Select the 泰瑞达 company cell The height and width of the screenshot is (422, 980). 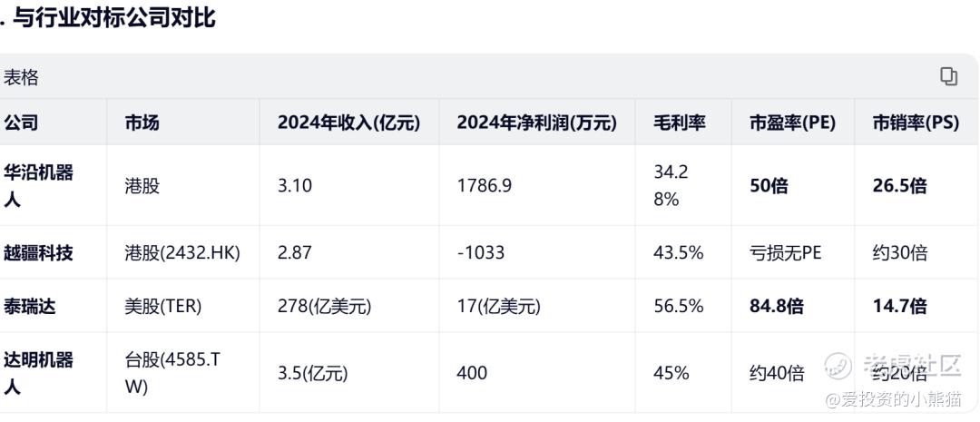coord(30,306)
